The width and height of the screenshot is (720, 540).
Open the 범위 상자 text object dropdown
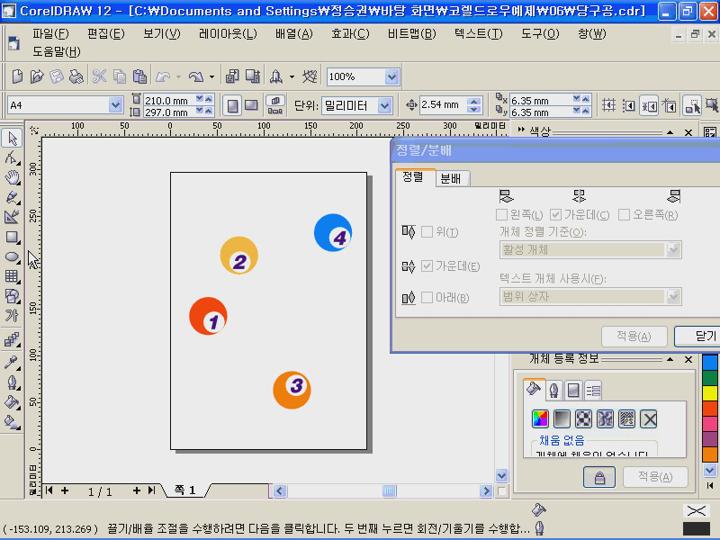(x=674, y=297)
